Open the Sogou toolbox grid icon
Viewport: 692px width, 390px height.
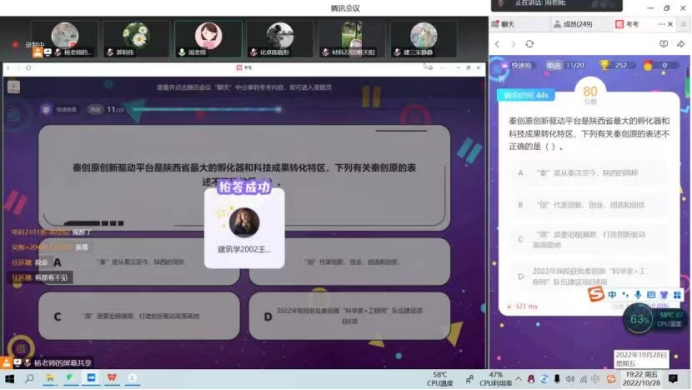coord(677,295)
